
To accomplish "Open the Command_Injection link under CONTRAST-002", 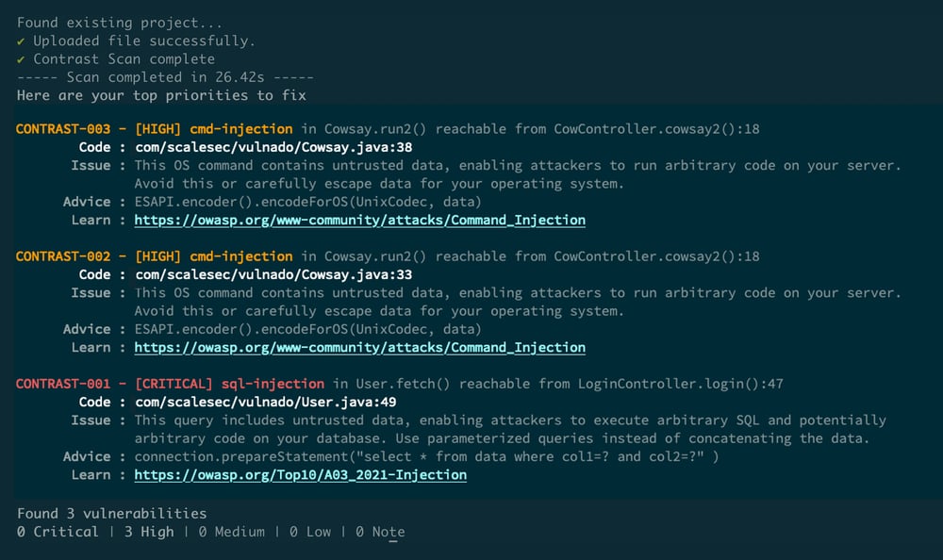I will click(359, 347).
